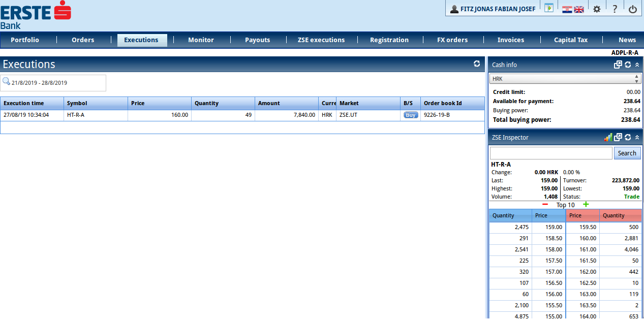644x322 pixels.
Task: Open Cash info in a new window
Action: tap(618, 65)
